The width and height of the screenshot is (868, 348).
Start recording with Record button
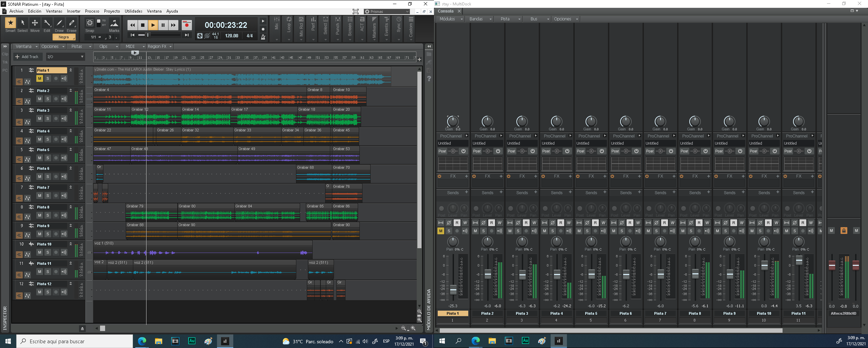tap(186, 25)
